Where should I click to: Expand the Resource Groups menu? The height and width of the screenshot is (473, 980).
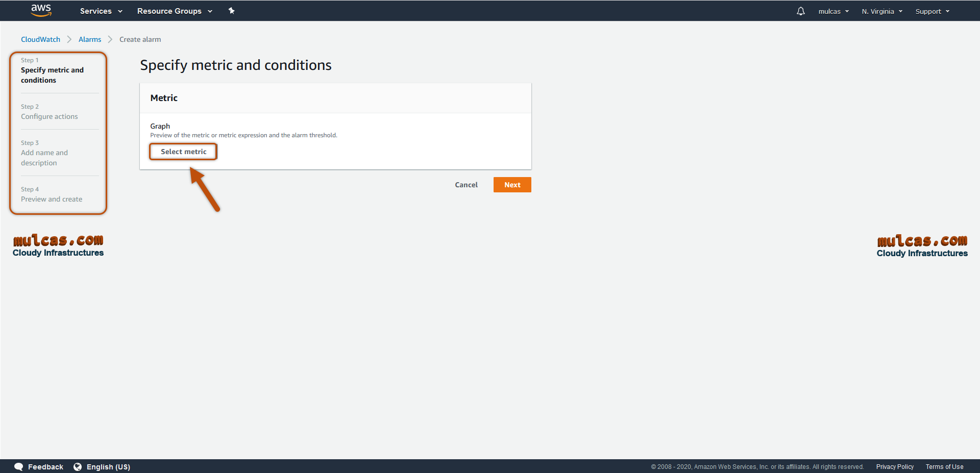[175, 11]
